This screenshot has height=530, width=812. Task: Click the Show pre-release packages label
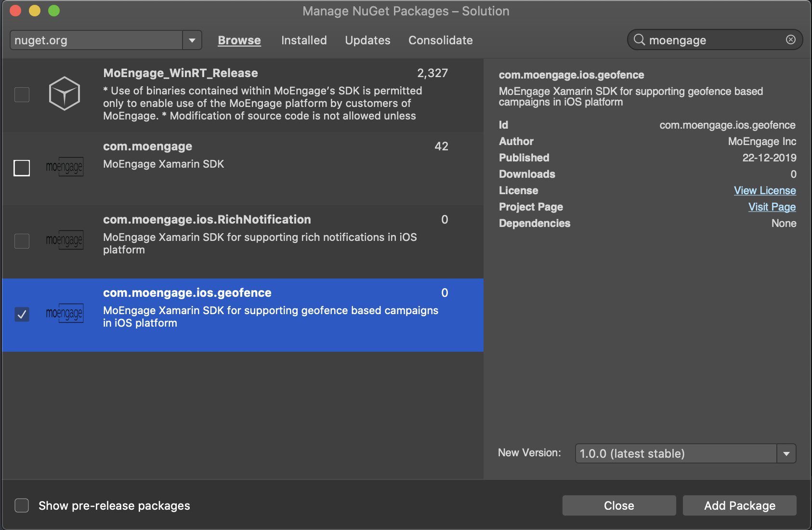point(114,506)
